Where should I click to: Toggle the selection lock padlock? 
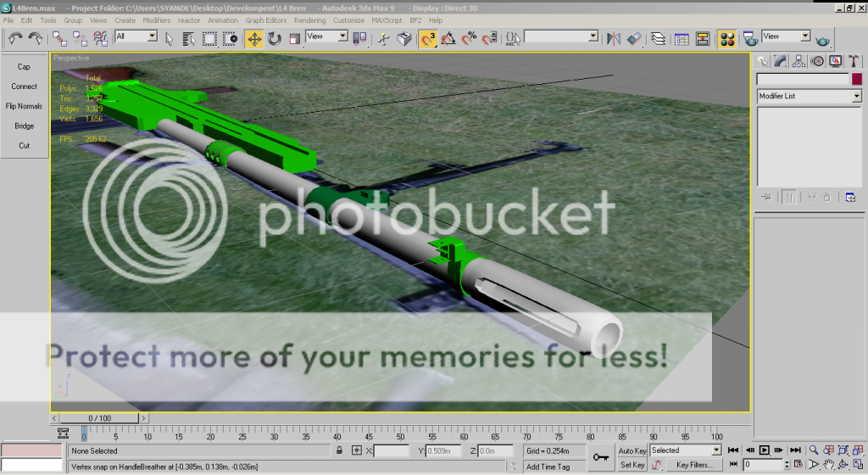(339, 450)
